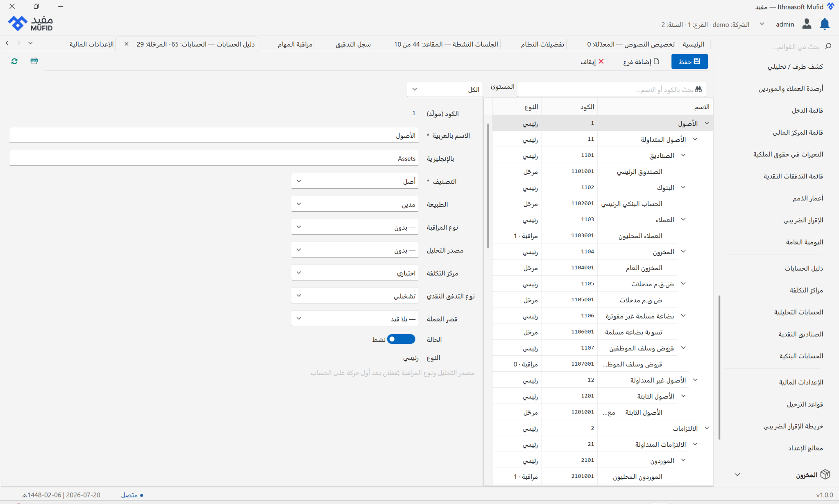Viewport: 839px width, 504px height.
Task: Open معالج الإعداد in the sidebar
Action: [805, 448]
